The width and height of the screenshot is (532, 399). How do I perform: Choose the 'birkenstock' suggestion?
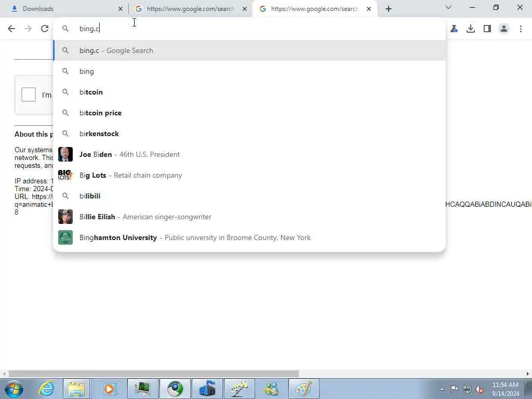click(x=249, y=134)
